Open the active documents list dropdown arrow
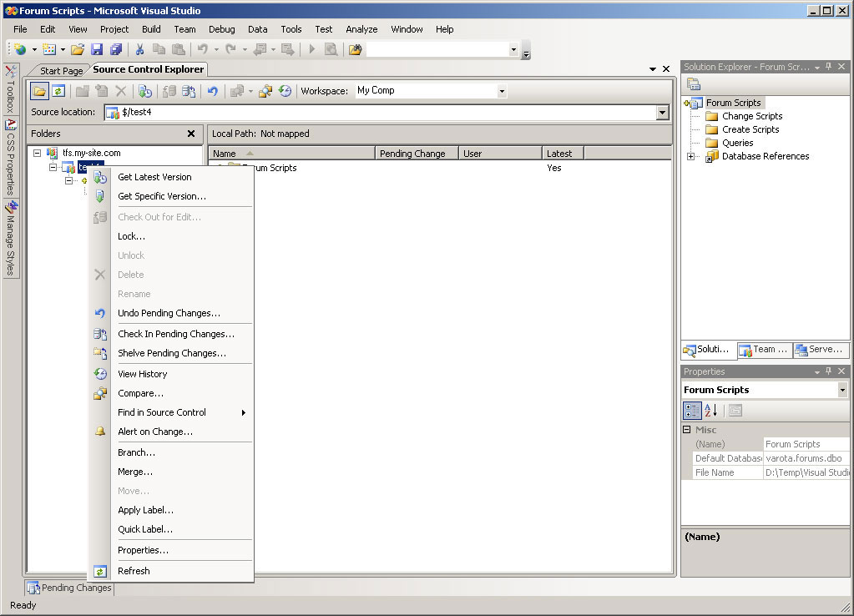This screenshot has height=616, width=854. click(653, 69)
